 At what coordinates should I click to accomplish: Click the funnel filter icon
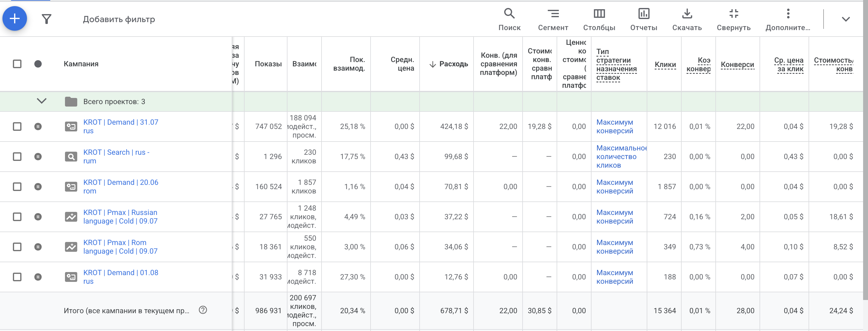(47, 19)
